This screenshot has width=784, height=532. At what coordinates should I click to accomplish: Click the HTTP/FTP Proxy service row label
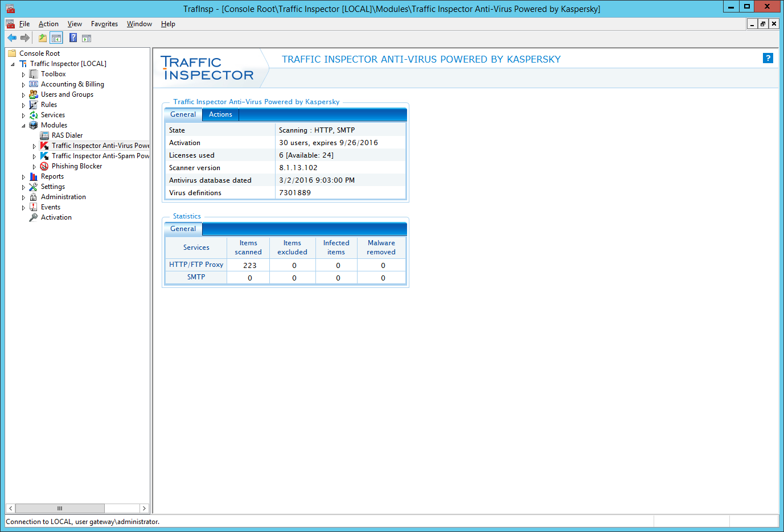click(196, 265)
